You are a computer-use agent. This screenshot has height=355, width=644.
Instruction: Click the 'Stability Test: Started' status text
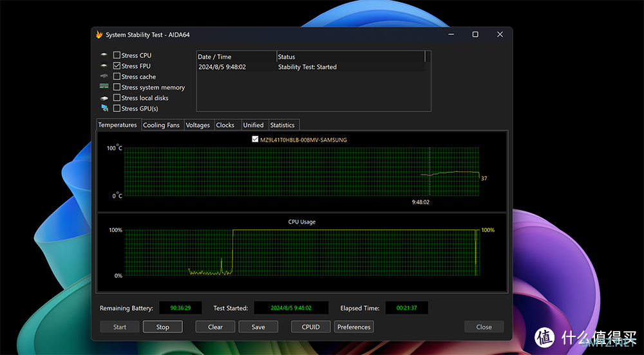point(307,67)
